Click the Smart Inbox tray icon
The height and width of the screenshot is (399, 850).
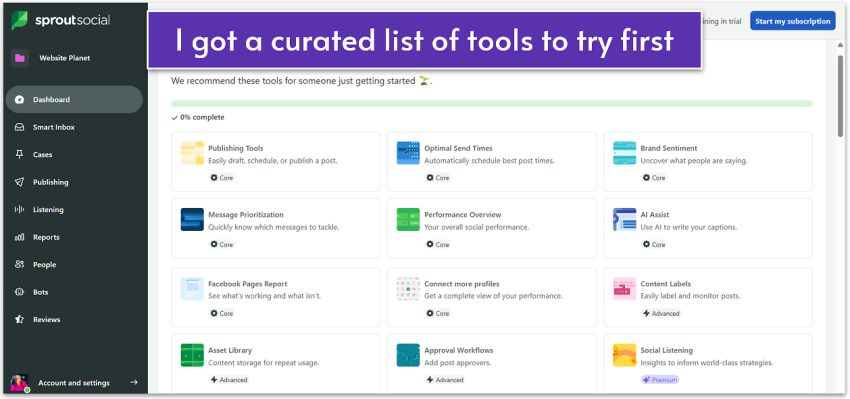point(20,127)
